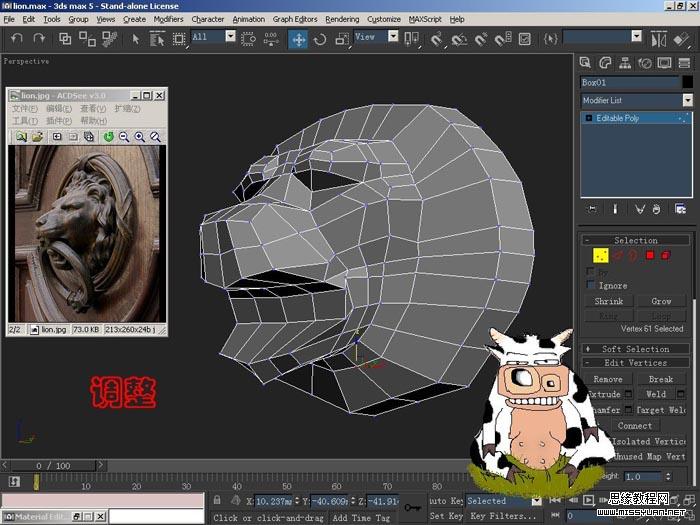This screenshot has height=525, width=700.
Task: Activate the Select and Rotate tool
Action: point(320,39)
